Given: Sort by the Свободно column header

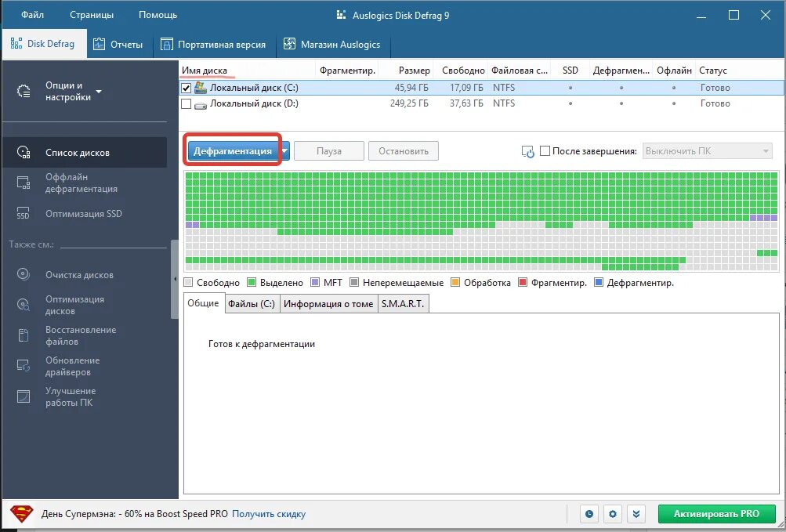Looking at the screenshot, I should (462, 71).
